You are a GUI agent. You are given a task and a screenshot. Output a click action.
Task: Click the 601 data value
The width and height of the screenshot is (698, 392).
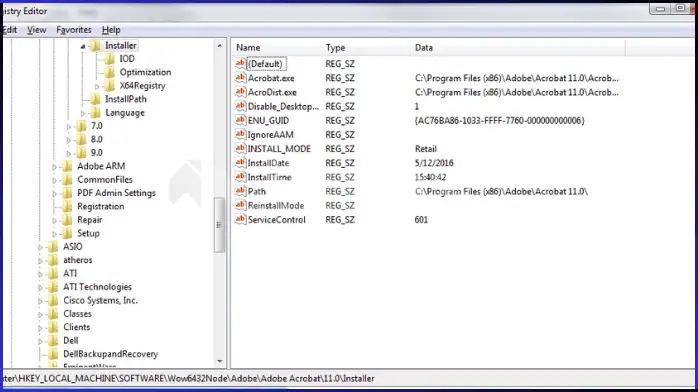(421, 219)
